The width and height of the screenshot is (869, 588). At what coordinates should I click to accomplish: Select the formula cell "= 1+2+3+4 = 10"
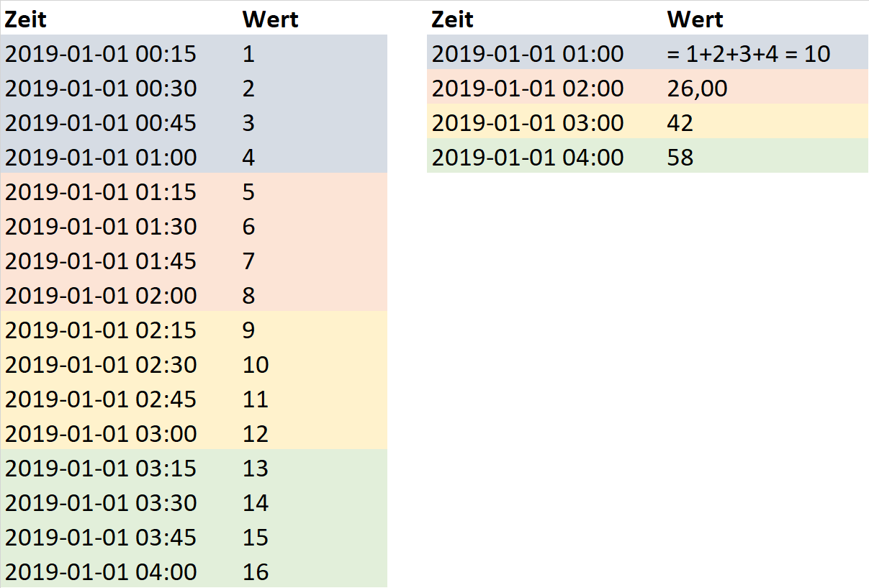pyautogui.click(x=749, y=54)
